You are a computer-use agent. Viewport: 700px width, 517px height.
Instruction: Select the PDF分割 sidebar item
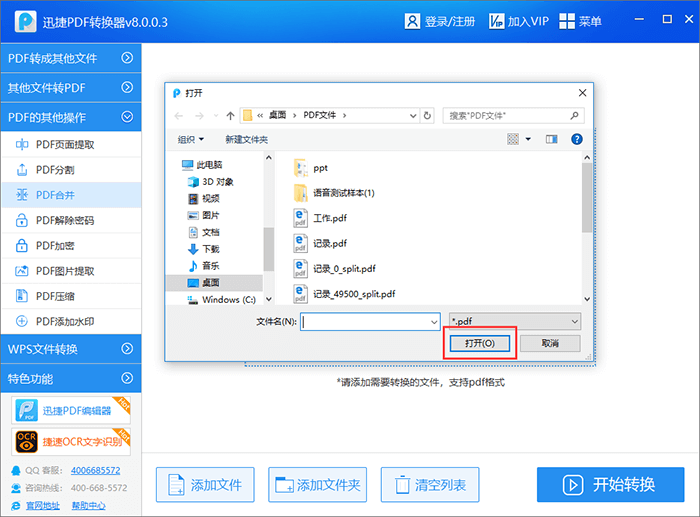(x=71, y=170)
